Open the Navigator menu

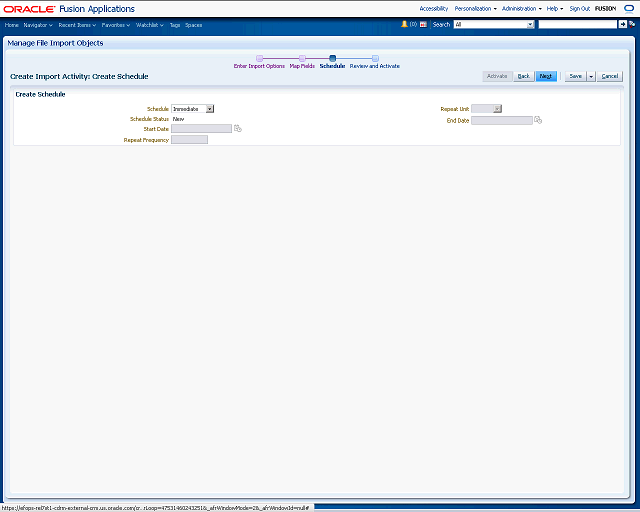(38, 24)
